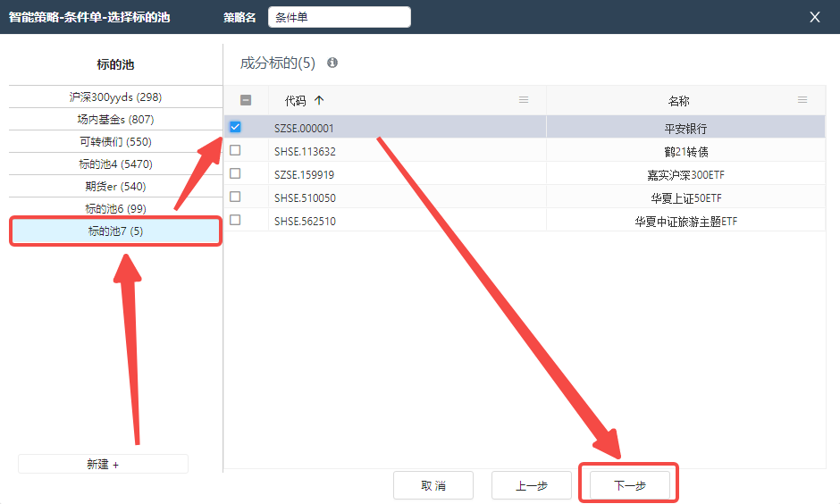Select the 标的池7 (5) pool
Screen dimensions: 840x504
click(115, 231)
